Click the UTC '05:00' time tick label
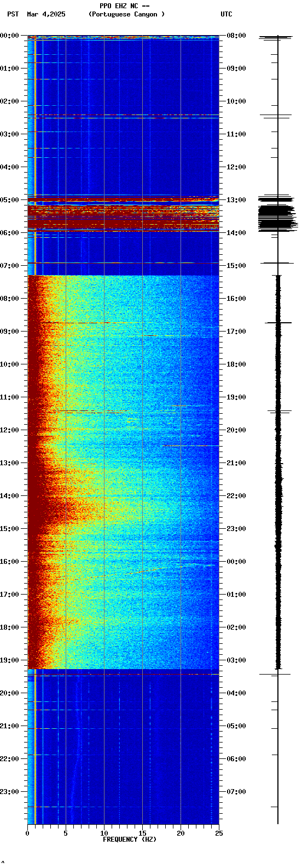The width and height of the screenshot is (302, 868). click(x=236, y=726)
